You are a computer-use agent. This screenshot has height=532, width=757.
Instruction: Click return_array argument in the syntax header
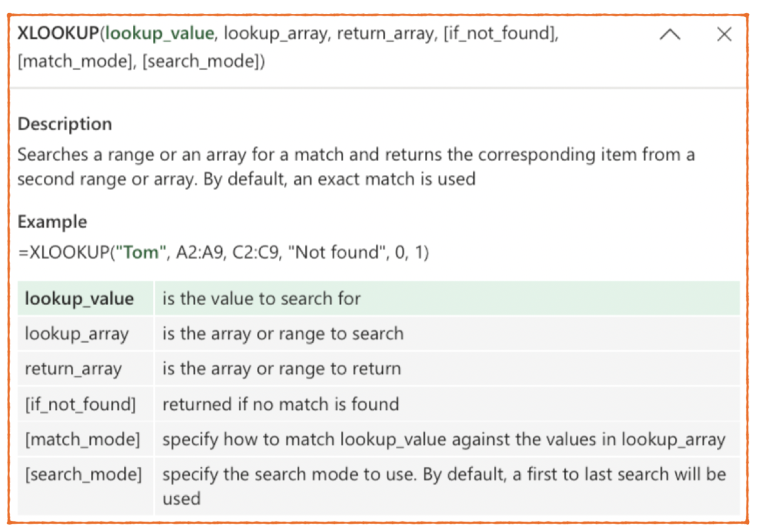click(385, 34)
